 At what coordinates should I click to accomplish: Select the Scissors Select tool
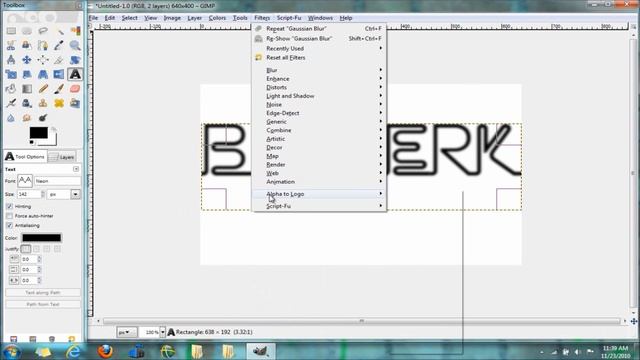click(x=11, y=45)
